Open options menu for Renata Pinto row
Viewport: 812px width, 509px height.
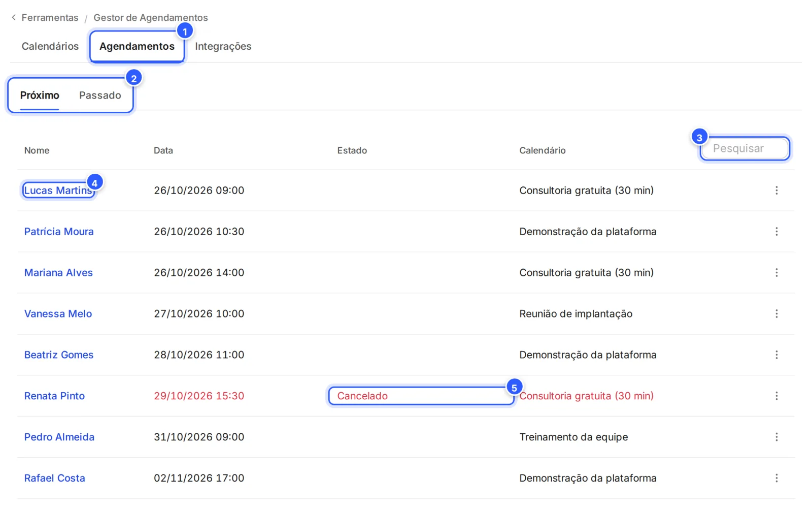click(x=776, y=396)
